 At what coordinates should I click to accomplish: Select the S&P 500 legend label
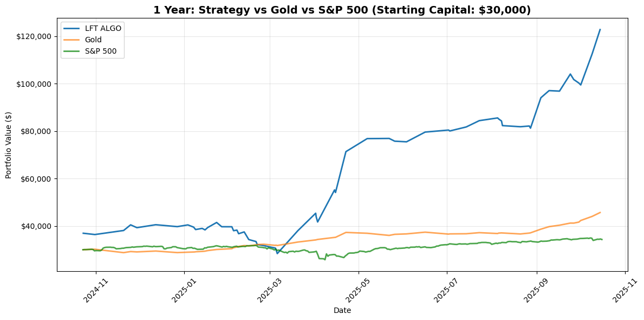point(101,52)
